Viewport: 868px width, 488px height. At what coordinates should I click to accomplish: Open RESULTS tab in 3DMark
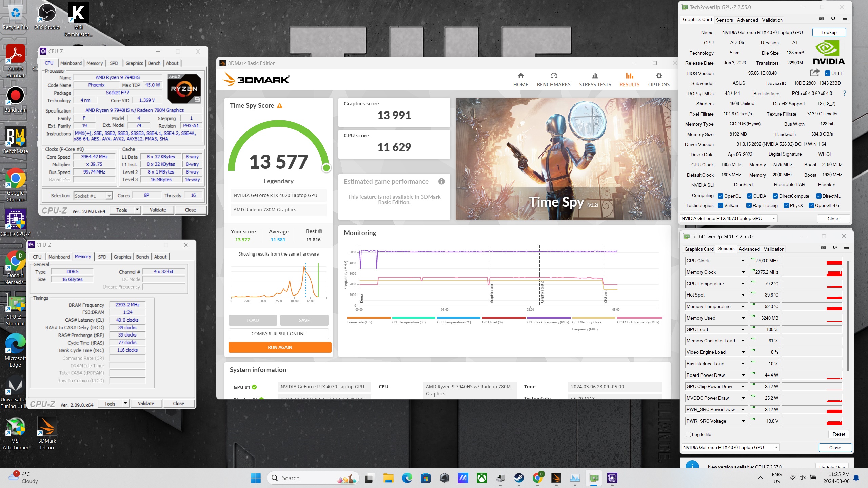click(x=629, y=80)
